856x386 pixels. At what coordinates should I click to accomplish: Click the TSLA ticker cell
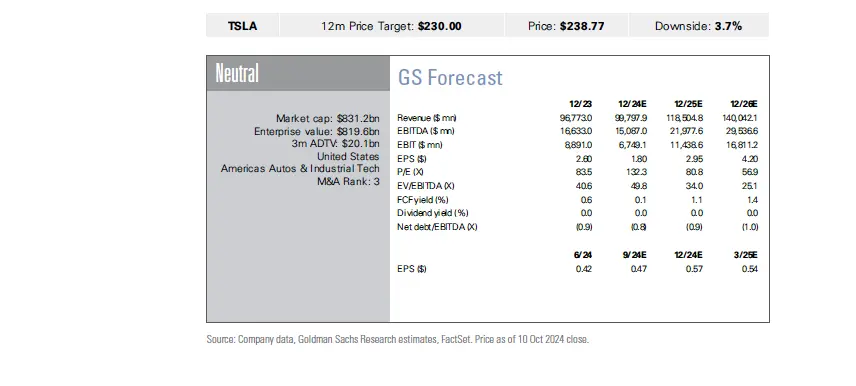[242, 26]
